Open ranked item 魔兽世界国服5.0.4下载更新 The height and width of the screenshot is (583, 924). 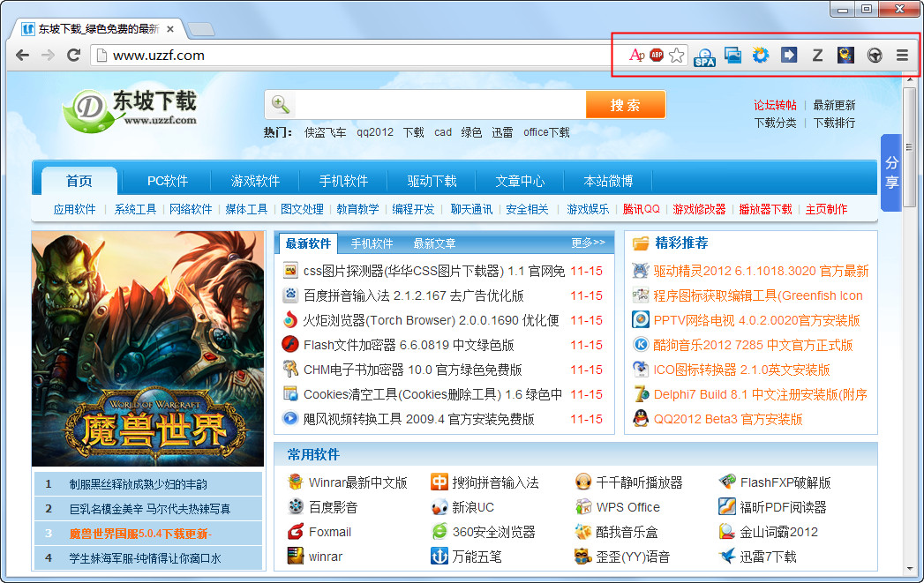click(140, 534)
